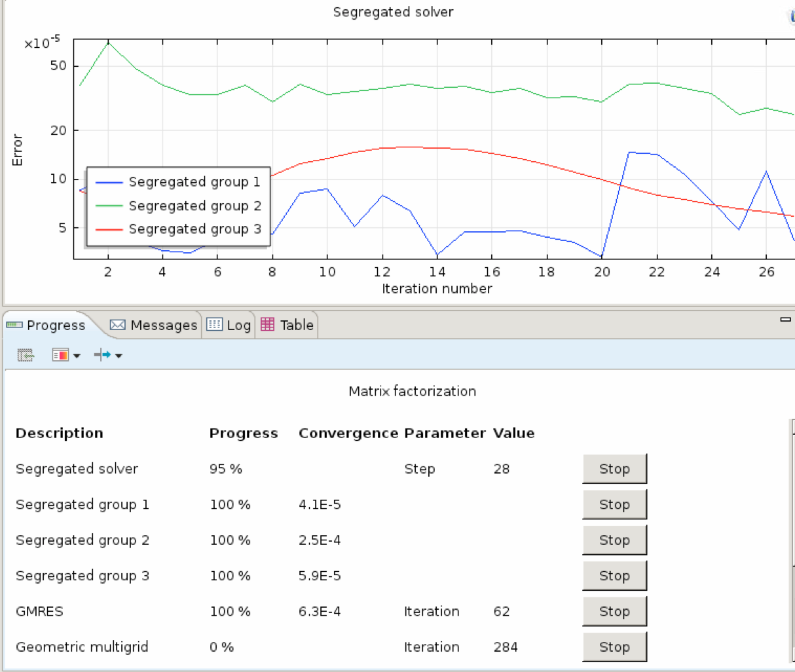Open the Log tab
Screen dimensions: 795x672
tap(229, 325)
